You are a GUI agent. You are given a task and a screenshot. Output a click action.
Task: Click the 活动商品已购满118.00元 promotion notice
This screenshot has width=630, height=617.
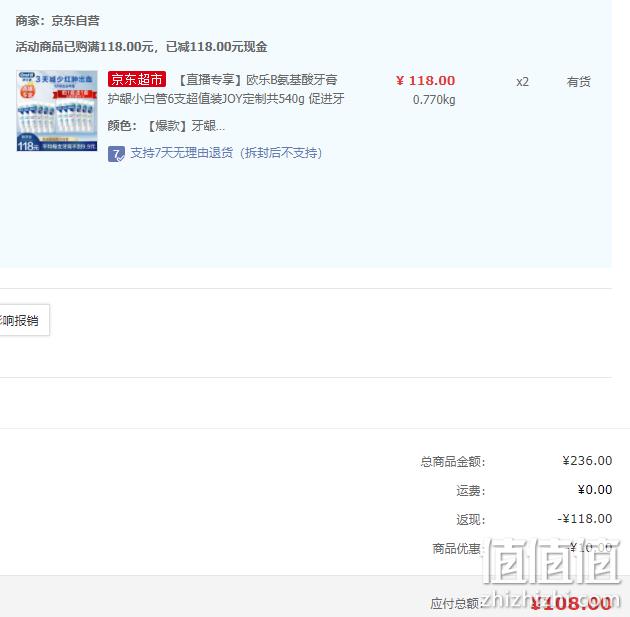141,47
